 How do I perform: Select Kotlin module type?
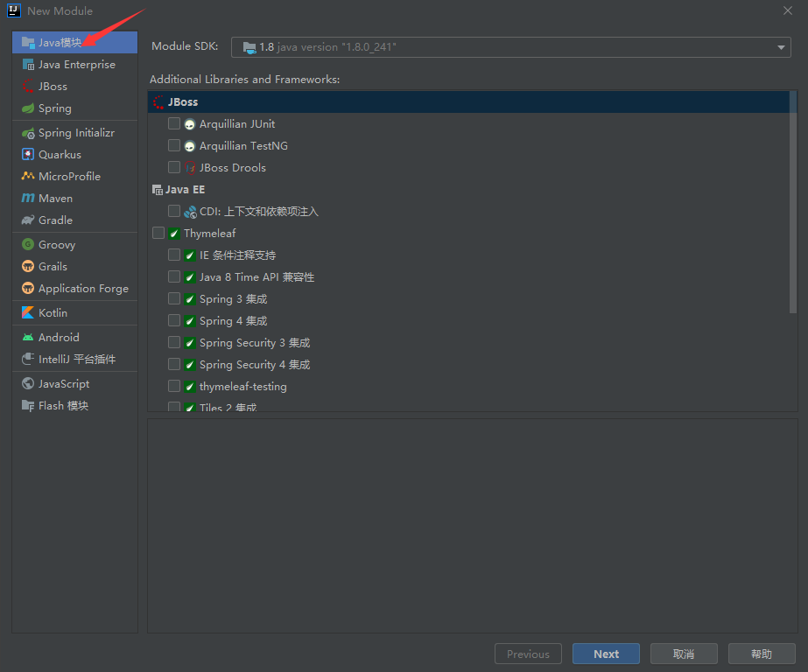74,312
